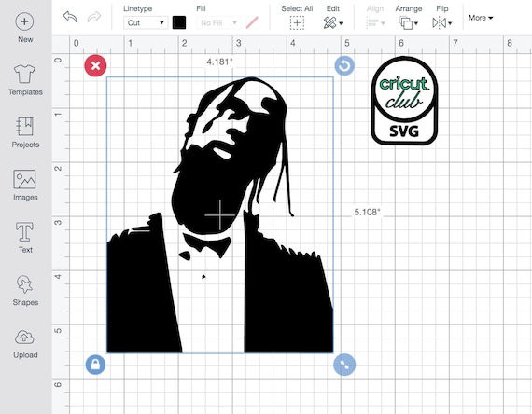Toggle the aspect ratio lock handle
This screenshot has height=414, width=532.
95,365
